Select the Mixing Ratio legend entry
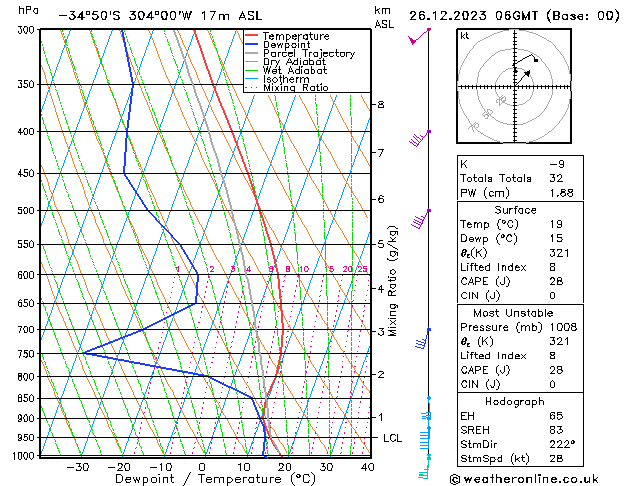 pyautogui.click(x=296, y=87)
